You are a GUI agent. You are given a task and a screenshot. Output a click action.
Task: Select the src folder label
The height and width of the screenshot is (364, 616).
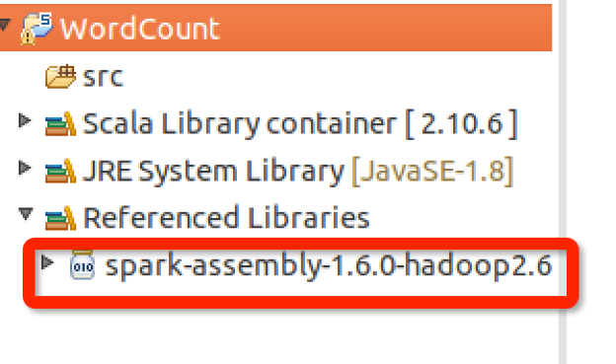coord(103,77)
